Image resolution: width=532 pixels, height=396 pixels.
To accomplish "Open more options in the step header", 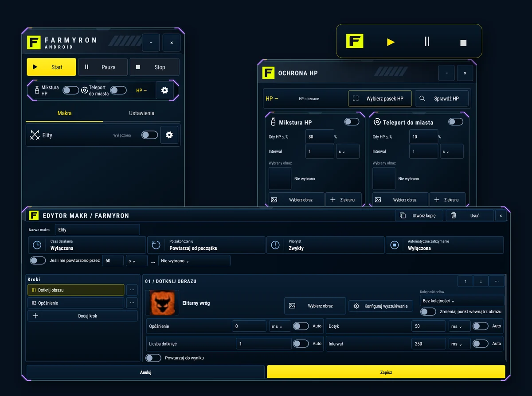I will pyautogui.click(x=496, y=281).
